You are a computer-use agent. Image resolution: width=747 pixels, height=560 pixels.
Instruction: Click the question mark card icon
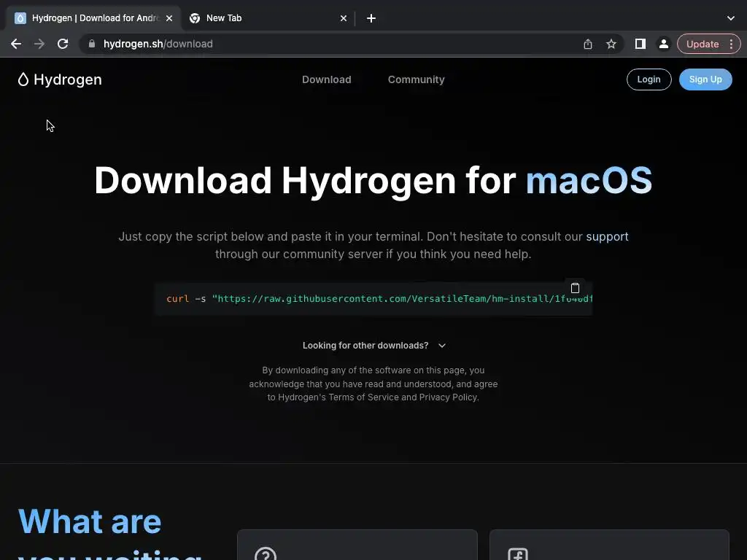pos(266,554)
